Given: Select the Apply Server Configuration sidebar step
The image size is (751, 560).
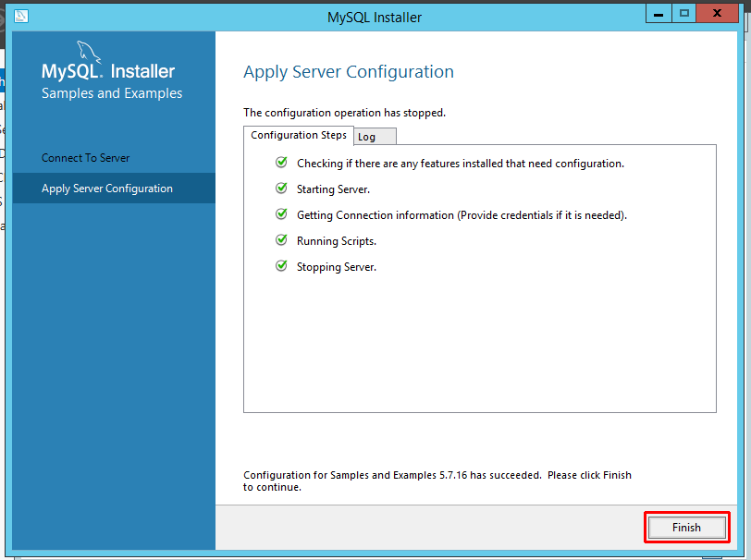Looking at the screenshot, I should pos(105,187).
